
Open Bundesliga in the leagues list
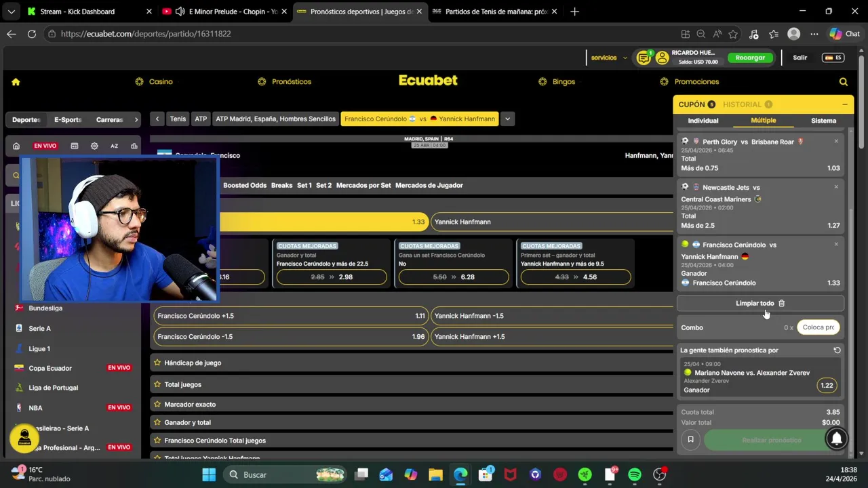tap(45, 308)
